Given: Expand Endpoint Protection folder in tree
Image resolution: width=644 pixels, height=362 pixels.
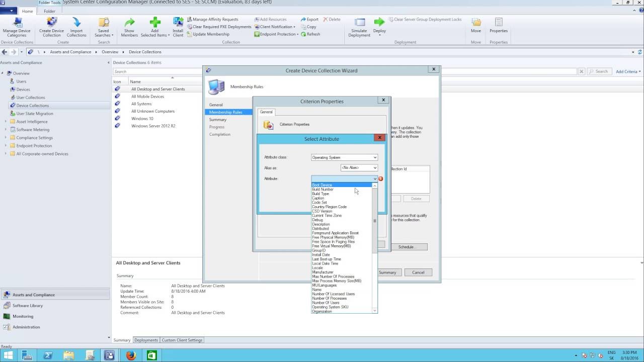Looking at the screenshot, I should click(x=6, y=145).
